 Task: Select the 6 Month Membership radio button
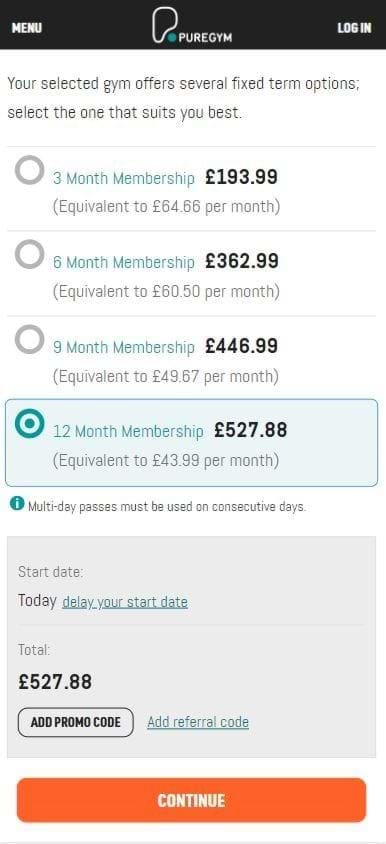pyautogui.click(x=29, y=254)
